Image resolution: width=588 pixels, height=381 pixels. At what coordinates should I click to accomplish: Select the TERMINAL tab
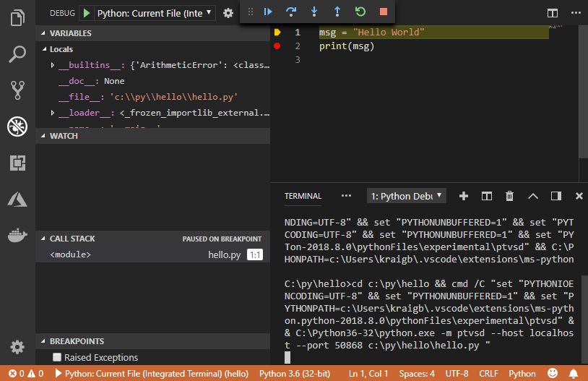[x=303, y=196]
